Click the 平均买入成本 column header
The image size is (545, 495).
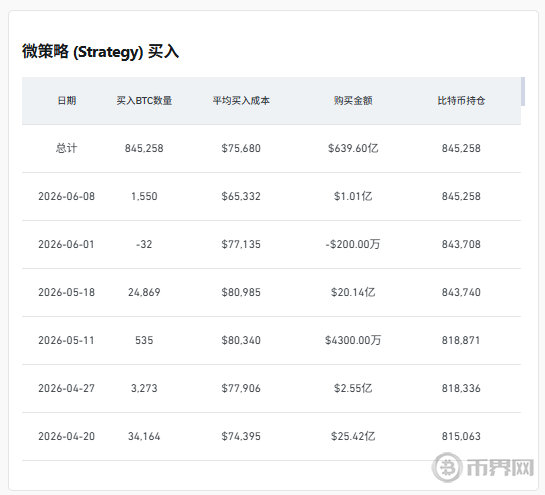[x=241, y=101]
